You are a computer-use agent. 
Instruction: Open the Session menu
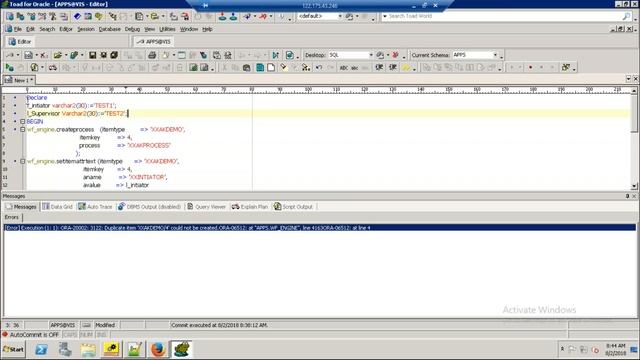pos(86,29)
